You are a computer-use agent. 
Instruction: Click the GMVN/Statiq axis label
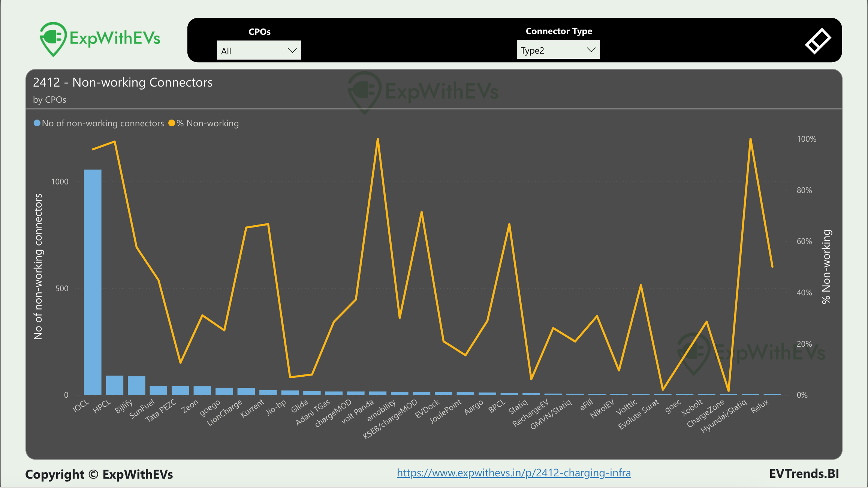click(x=551, y=415)
